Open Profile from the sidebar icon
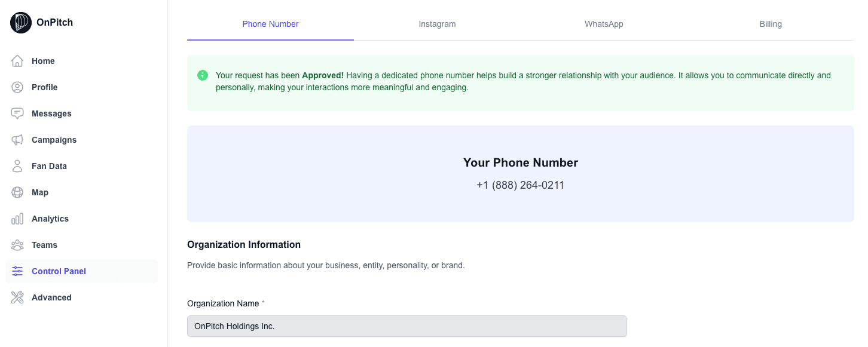868x347 pixels. tap(17, 87)
